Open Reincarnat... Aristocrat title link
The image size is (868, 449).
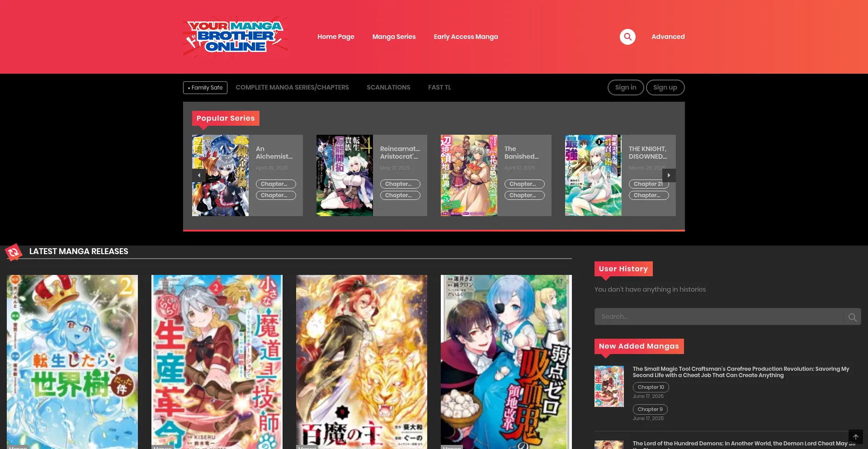click(x=400, y=153)
